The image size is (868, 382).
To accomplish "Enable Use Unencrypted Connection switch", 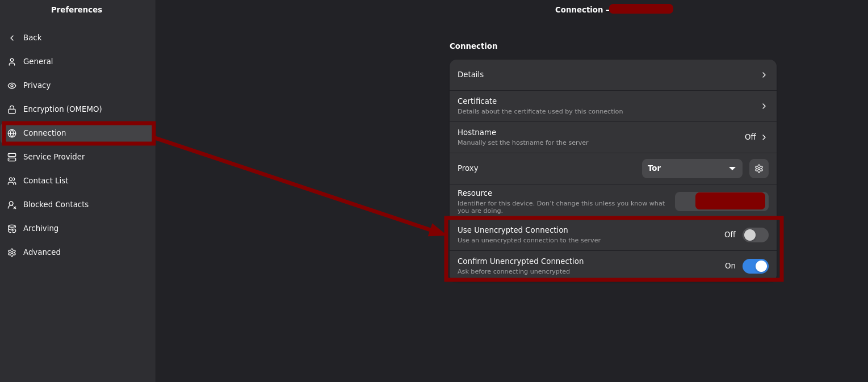I will (x=755, y=235).
